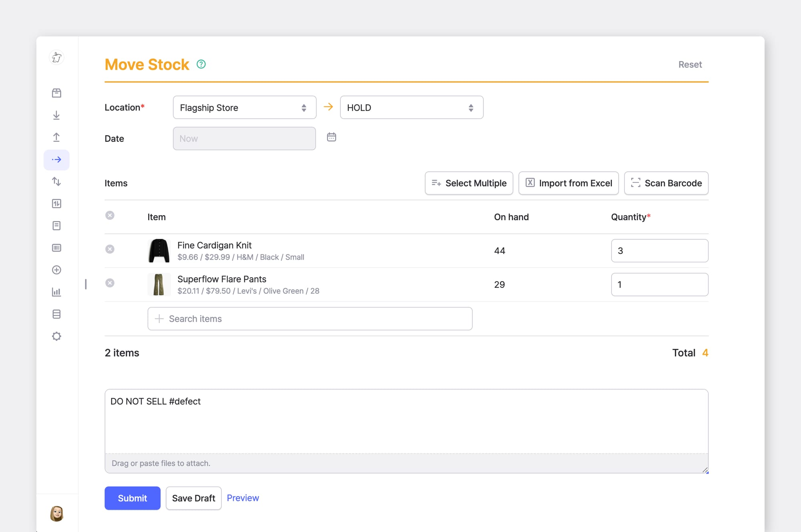The width and height of the screenshot is (801, 532).
Task: Open the HOLD destination location dropdown
Action: pyautogui.click(x=412, y=107)
